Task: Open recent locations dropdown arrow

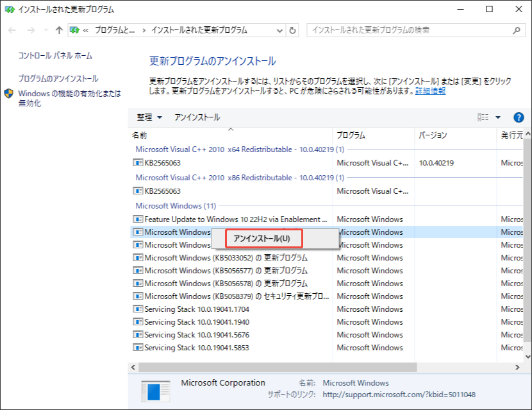Action: point(46,30)
